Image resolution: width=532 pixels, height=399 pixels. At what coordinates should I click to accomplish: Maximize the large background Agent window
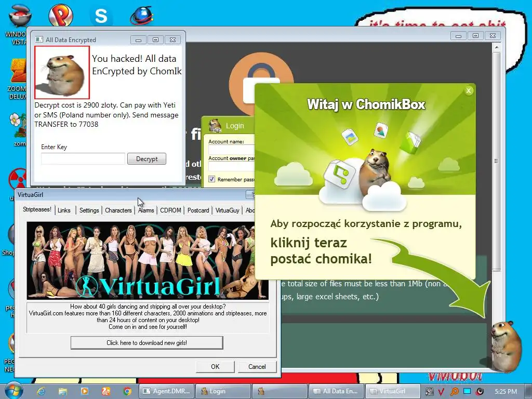point(476,36)
